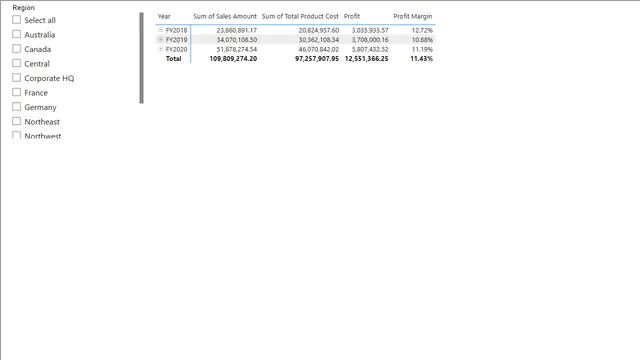
Task: Click total product cost 97,257,907.95
Action: pos(317,59)
